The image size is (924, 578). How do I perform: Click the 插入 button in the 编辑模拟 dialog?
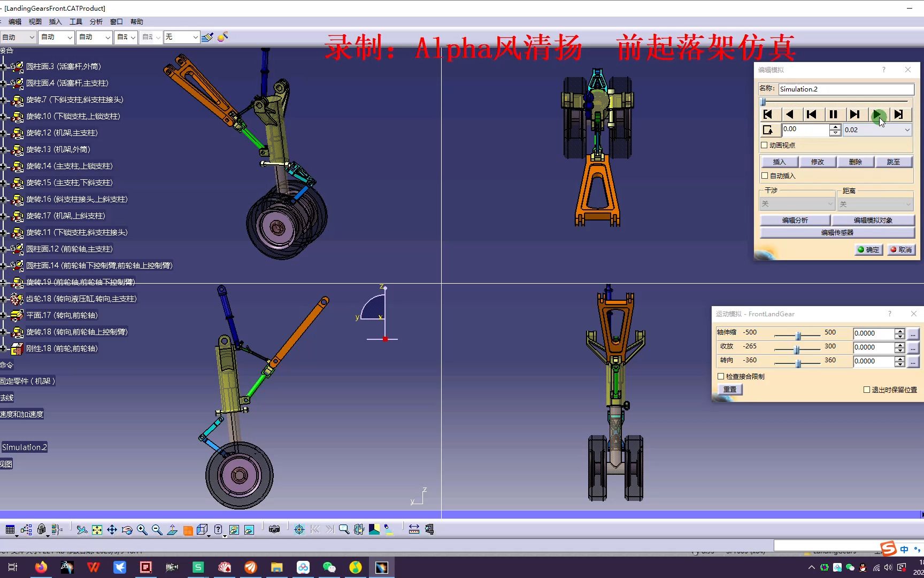(779, 162)
